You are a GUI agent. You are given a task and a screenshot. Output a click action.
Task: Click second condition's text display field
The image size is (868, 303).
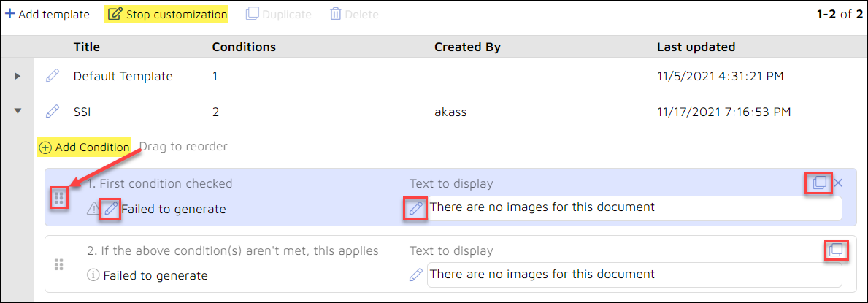634,275
